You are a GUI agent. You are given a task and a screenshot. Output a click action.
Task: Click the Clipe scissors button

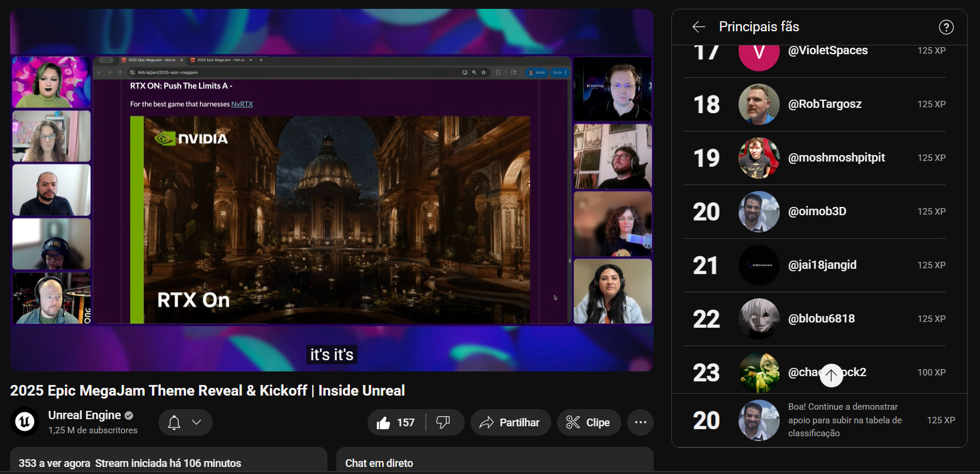588,423
